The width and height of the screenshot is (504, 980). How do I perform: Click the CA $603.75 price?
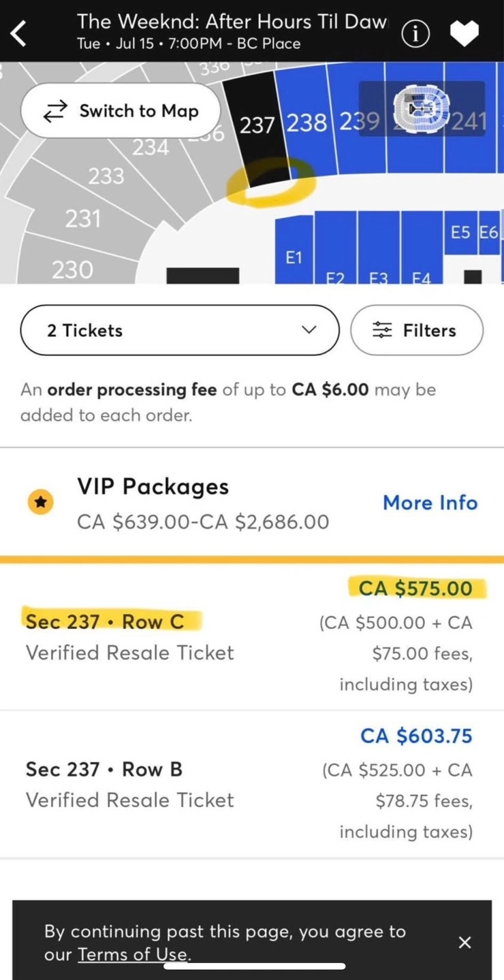tap(415, 736)
